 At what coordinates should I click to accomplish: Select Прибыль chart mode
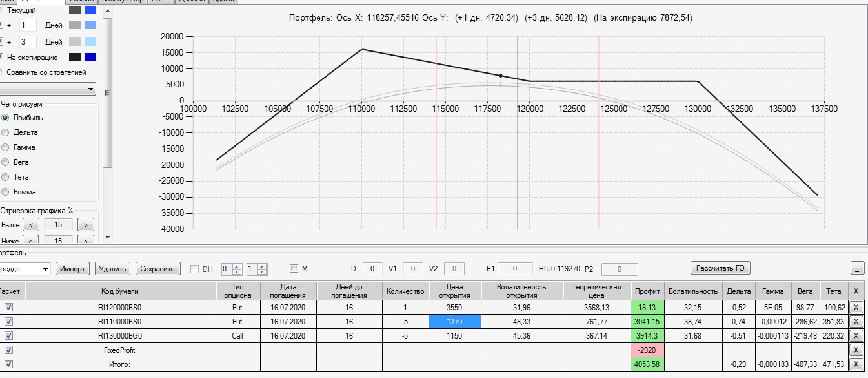coord(6,118)
